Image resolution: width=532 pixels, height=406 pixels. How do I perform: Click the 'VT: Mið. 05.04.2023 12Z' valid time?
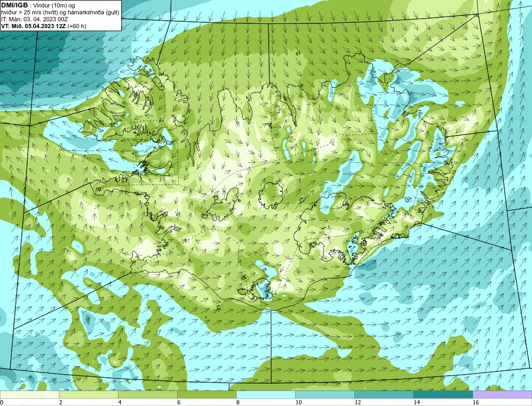click(x=34, y=26)
